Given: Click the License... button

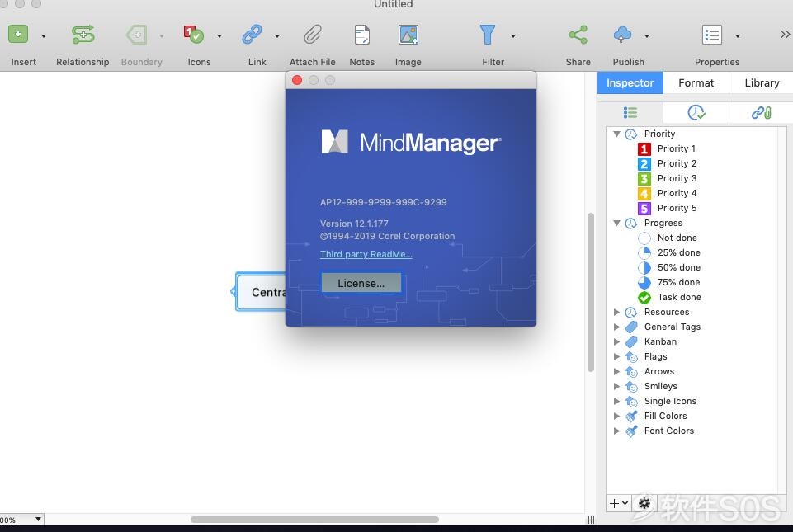Looking at the screenshot, I should 361,283.
